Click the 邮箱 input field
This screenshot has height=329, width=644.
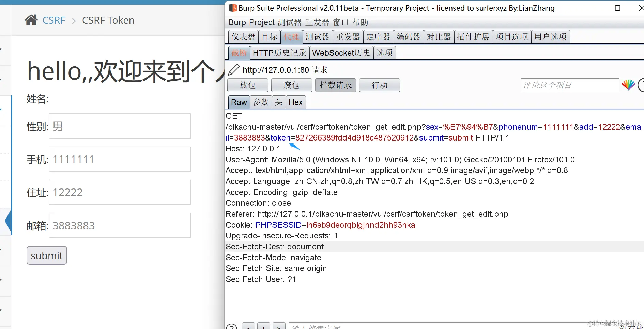point(120,226)
